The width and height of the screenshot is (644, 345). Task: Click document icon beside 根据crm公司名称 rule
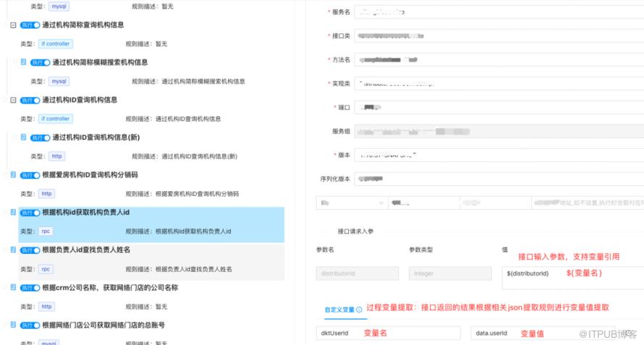14,287
